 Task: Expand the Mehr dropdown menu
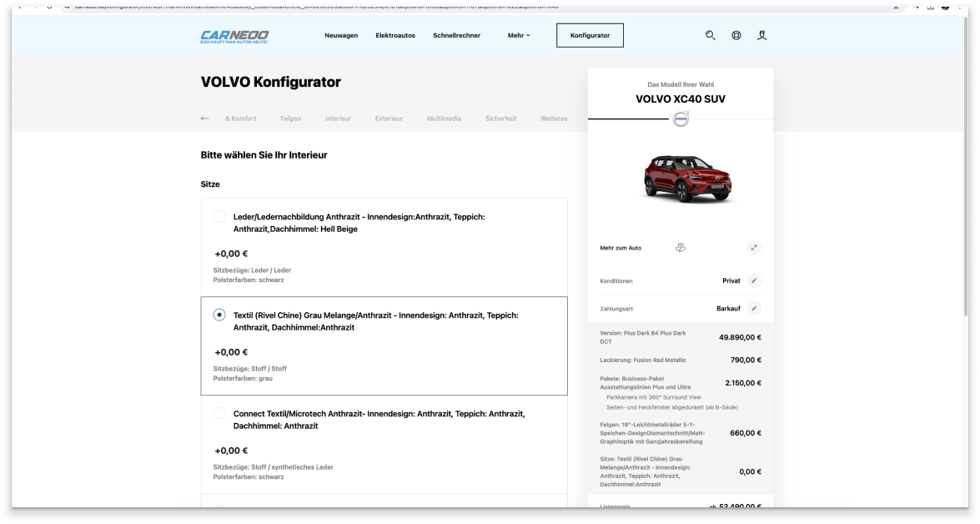[x=519, y=36]
